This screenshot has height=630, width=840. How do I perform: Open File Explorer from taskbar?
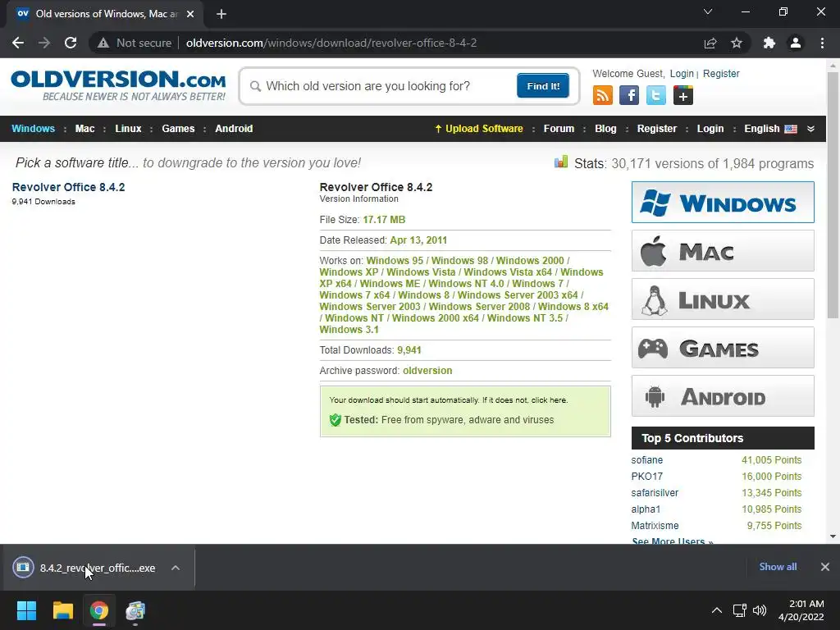62,610
